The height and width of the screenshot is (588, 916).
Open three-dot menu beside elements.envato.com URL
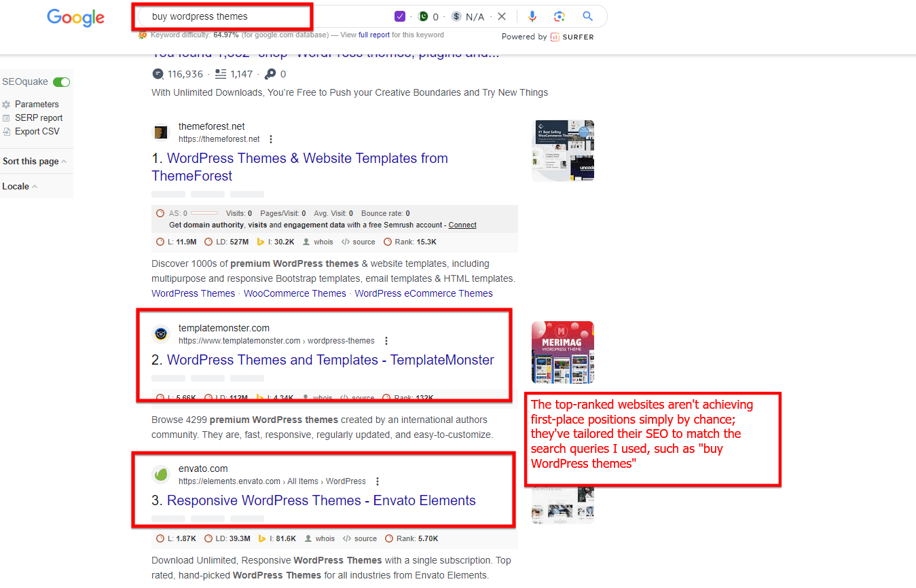[378, 481]
